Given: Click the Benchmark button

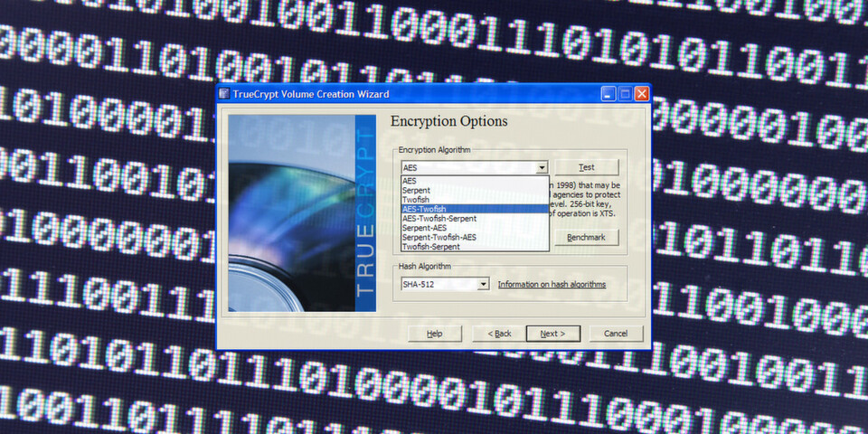Looking at the screenshot, I should pyautogui.click(x=586, y=238).
